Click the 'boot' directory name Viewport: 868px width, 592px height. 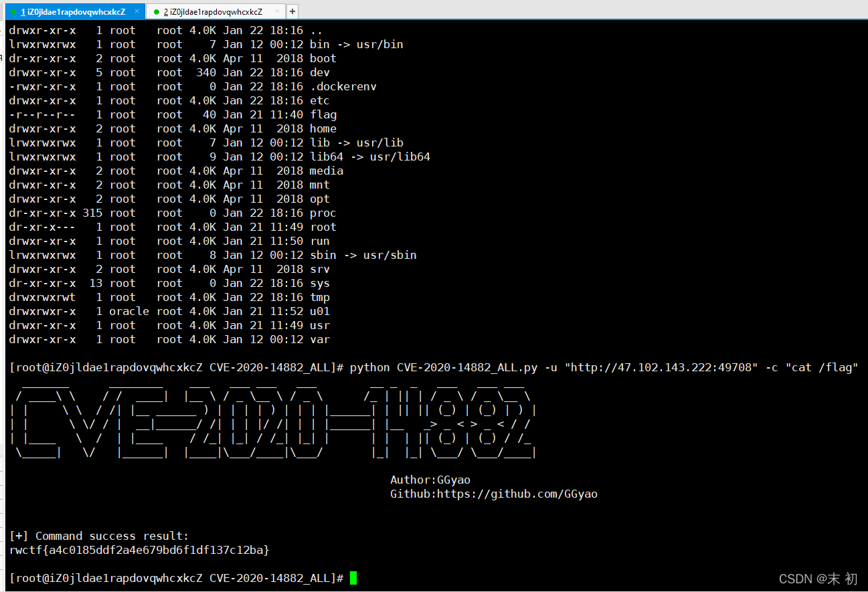[323, 58]
